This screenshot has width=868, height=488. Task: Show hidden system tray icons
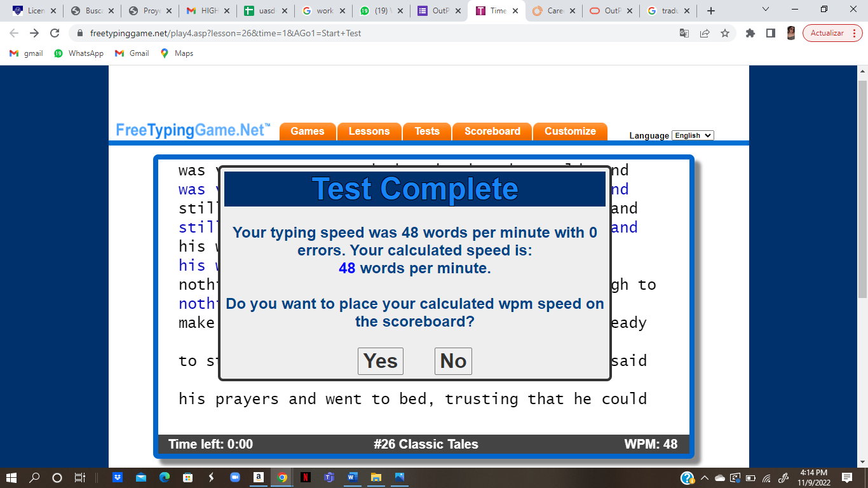(704, 478)
